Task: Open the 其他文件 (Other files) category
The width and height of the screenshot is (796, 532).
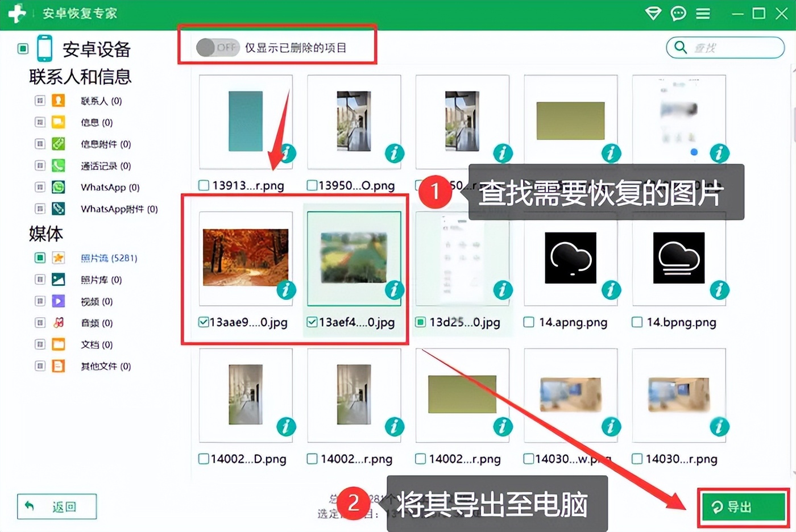Action: [x=59, y=366]
